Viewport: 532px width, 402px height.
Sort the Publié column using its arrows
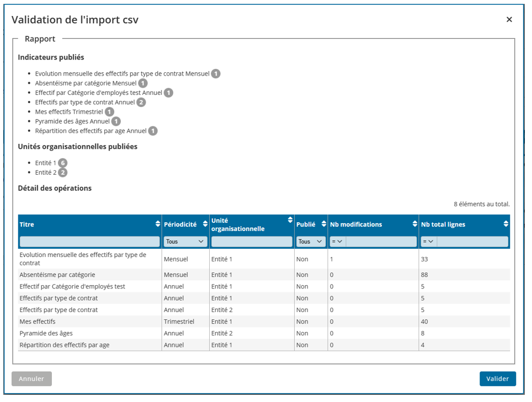point(324,224)
